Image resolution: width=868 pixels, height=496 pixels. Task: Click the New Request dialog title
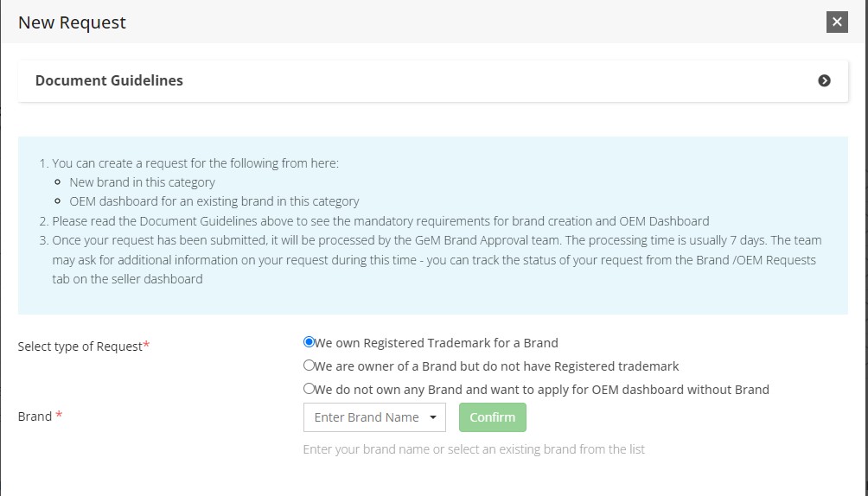pos(72,22)
